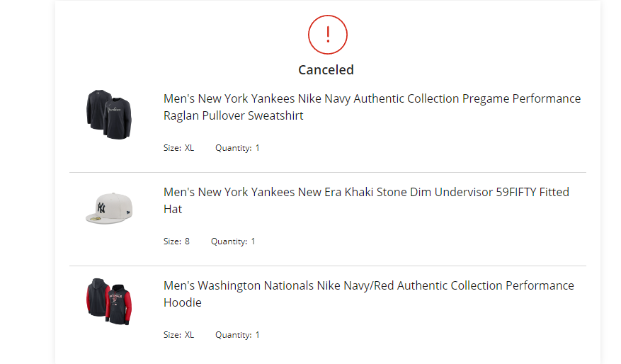Click the NY logo on the hat image

pos(101,207)
